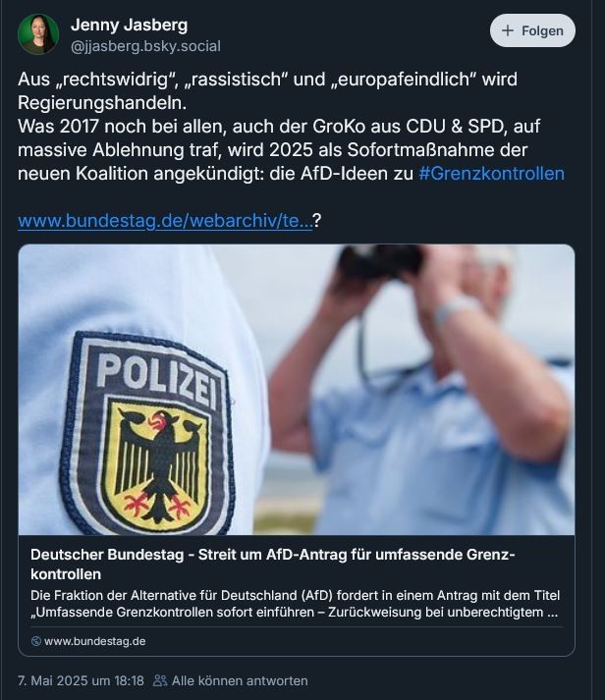Click the plus icon in the Folgen button
Screen dimensions: 605x700
coord(508,30)
